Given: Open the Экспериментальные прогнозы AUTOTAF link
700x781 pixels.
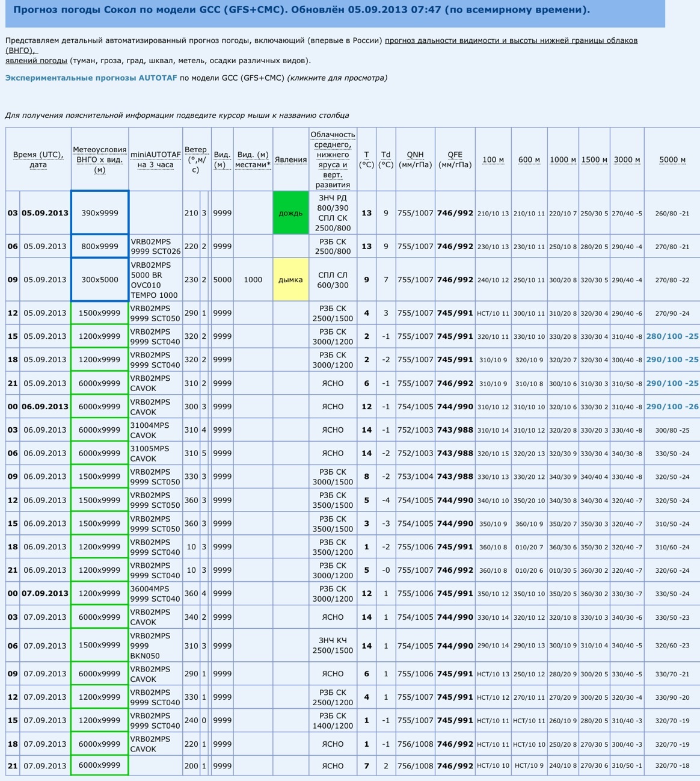Looking at the screenshot, I should coord(91,78).
